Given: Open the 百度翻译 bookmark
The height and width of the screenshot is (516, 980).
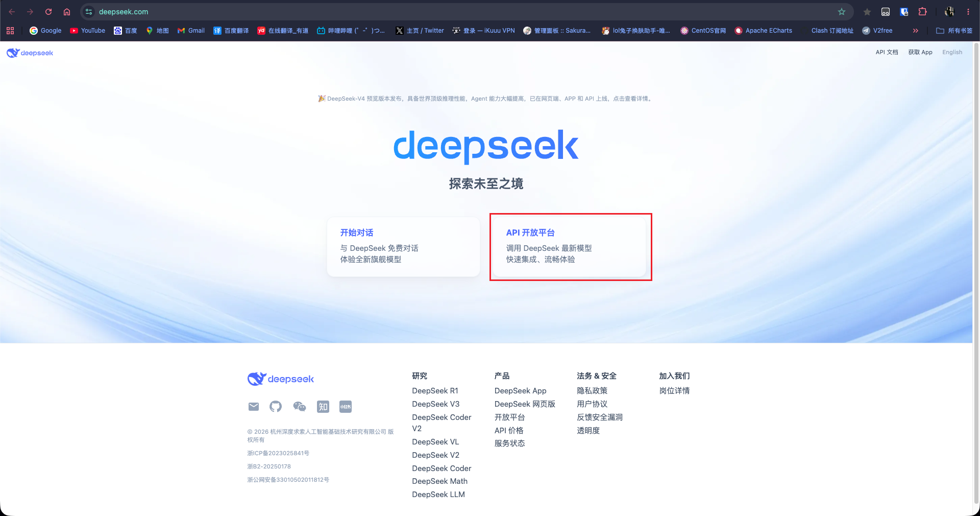Looking at the screenshot, I should [231, 31].
